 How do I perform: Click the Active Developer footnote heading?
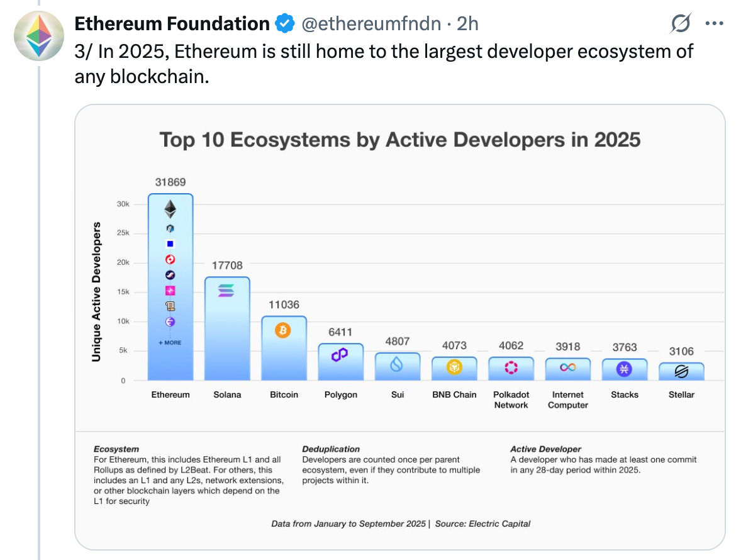click(x=546, y=449)
